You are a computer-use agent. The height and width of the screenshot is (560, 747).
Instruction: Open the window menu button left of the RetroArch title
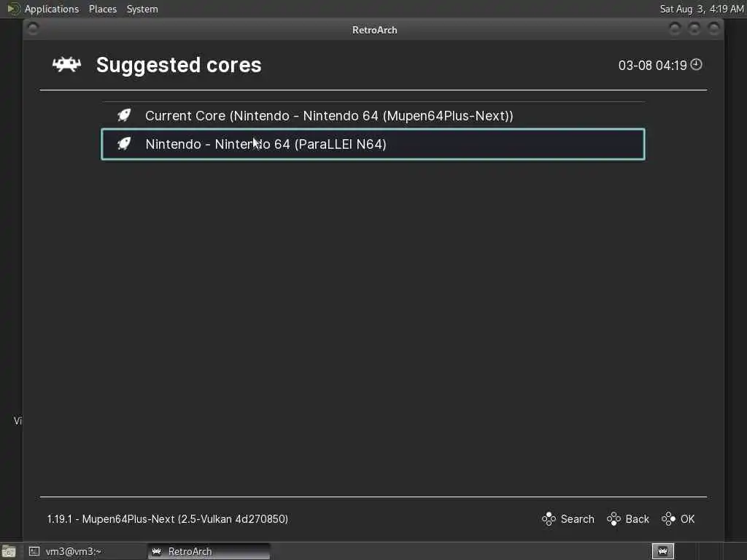coord(33,29)
